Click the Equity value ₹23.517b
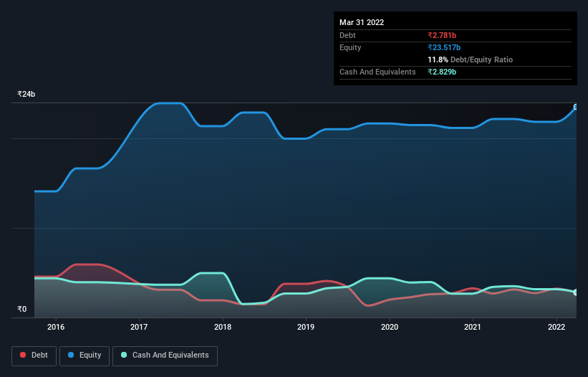This screenshot has height=377, width=588. click(444, 47)
